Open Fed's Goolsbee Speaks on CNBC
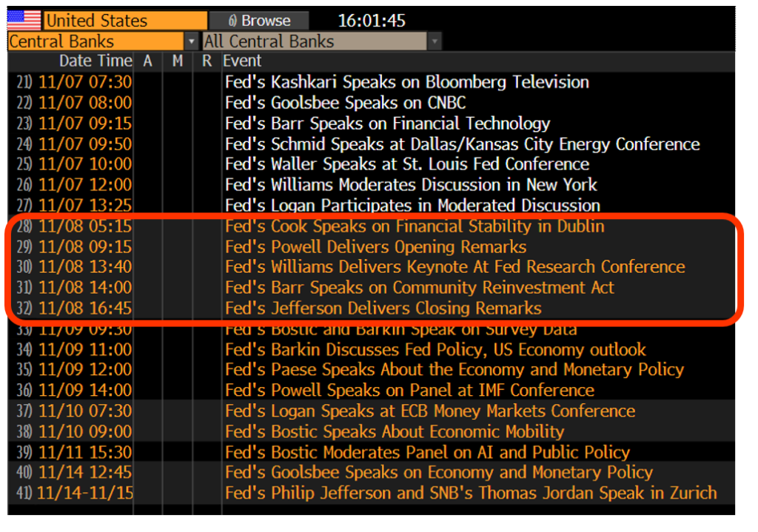Screen dimensions: 758x532 345,102
